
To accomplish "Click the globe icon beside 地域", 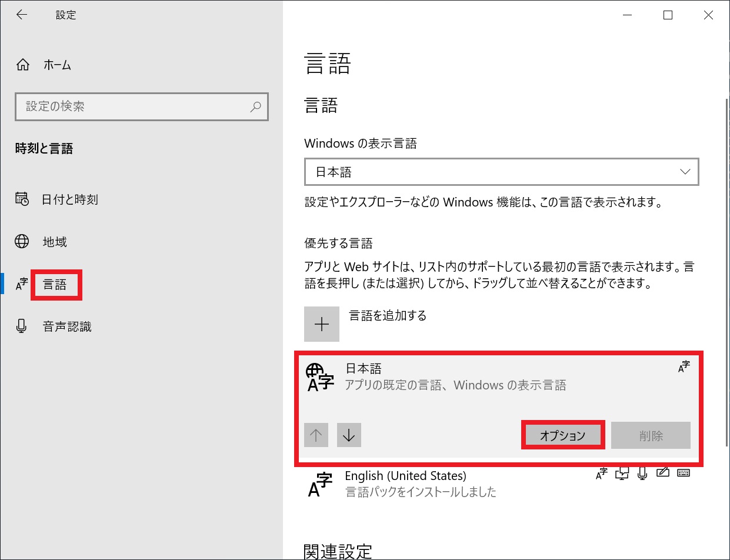I will [22, 242].
